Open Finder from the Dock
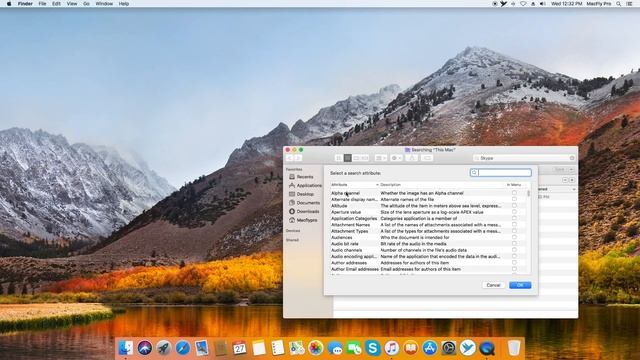 [x=125, y=348]
